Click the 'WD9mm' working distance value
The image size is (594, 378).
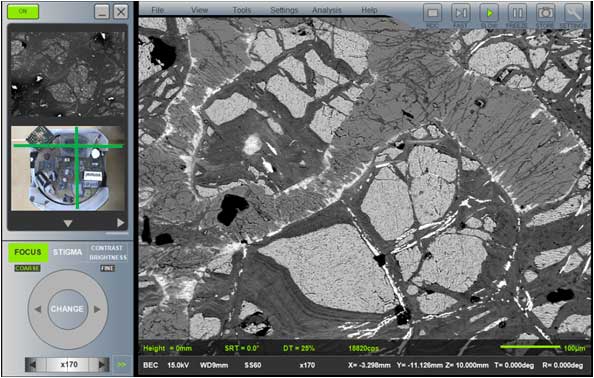214,366
